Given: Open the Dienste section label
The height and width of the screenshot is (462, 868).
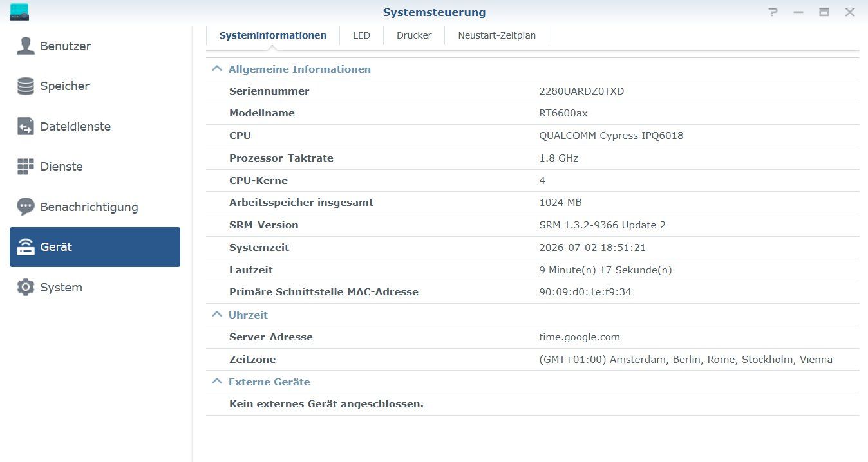Looking at the screenshot, I should 61,167.
